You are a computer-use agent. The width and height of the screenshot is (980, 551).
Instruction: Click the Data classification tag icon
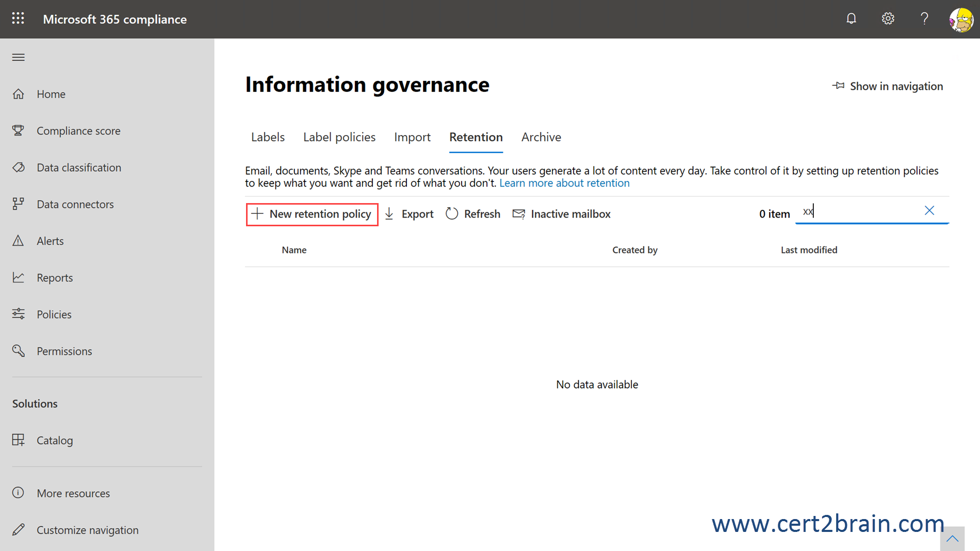pyautogui.click(x=19, y=167)
